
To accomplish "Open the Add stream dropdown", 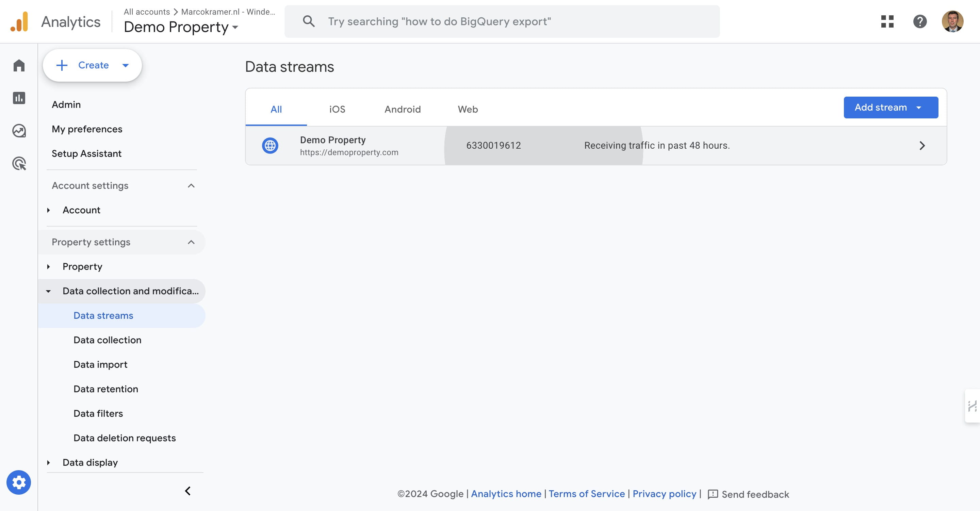I will pos(891,107).
